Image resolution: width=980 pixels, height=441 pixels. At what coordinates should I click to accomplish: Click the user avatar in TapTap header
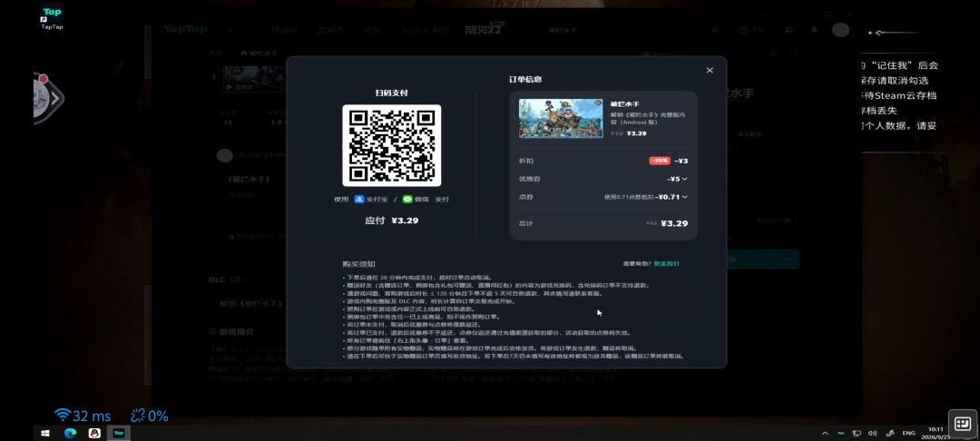pyautogui.click(x=840, y=29)
